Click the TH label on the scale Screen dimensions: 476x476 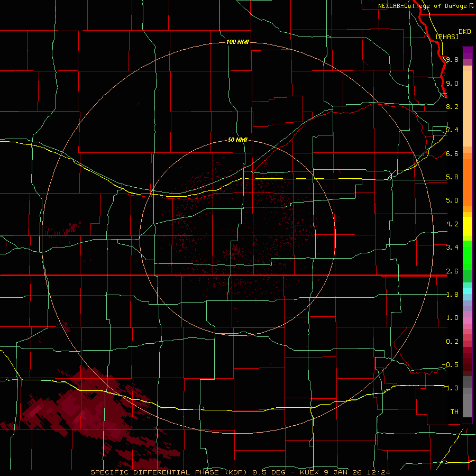[x=454, y=411]
